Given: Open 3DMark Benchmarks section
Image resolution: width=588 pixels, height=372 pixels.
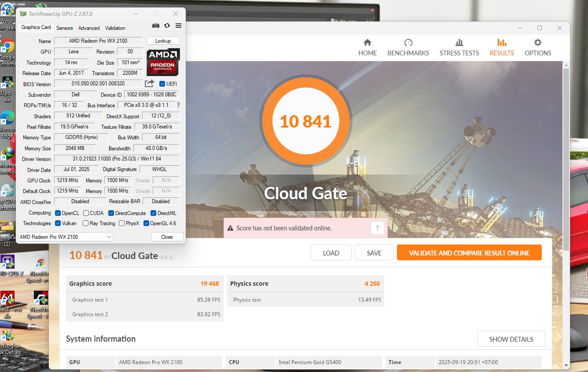Looking at the screenshot, I should 408,47.
